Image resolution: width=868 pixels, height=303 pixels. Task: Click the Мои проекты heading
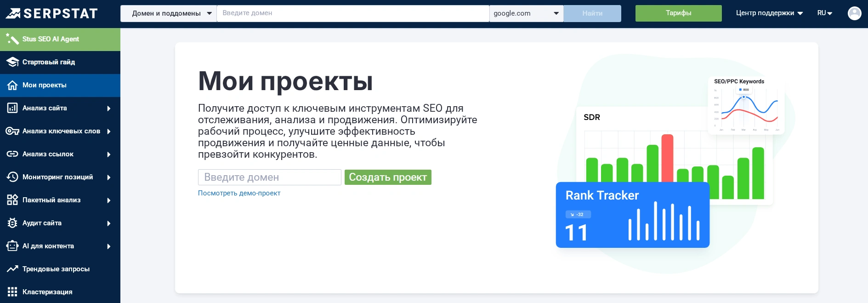click(x=285, y=81)
